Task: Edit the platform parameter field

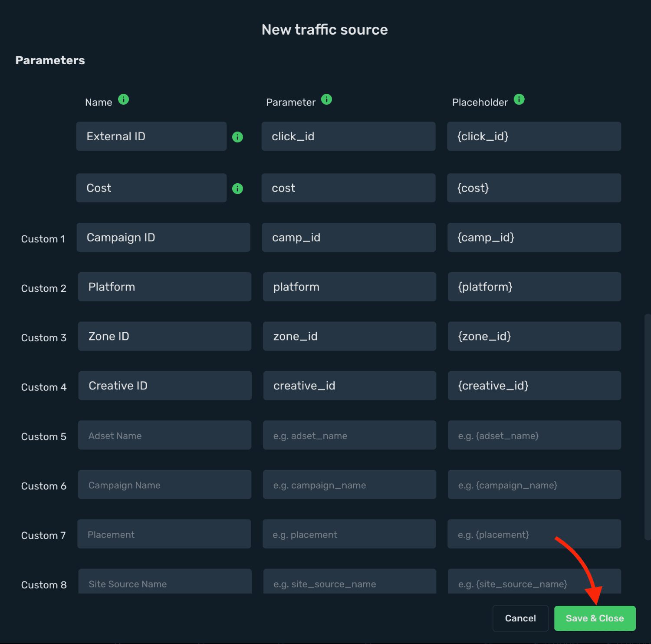Action: coord(350,287)
